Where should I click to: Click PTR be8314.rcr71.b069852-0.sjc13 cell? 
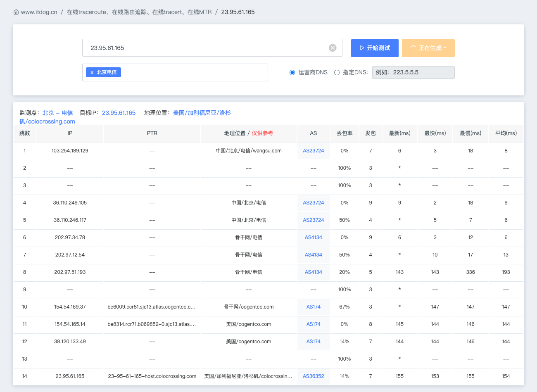pos(152,324)
